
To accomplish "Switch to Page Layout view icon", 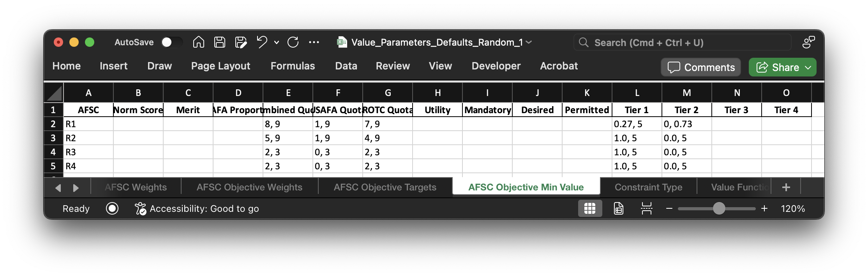I will point(619,209).
